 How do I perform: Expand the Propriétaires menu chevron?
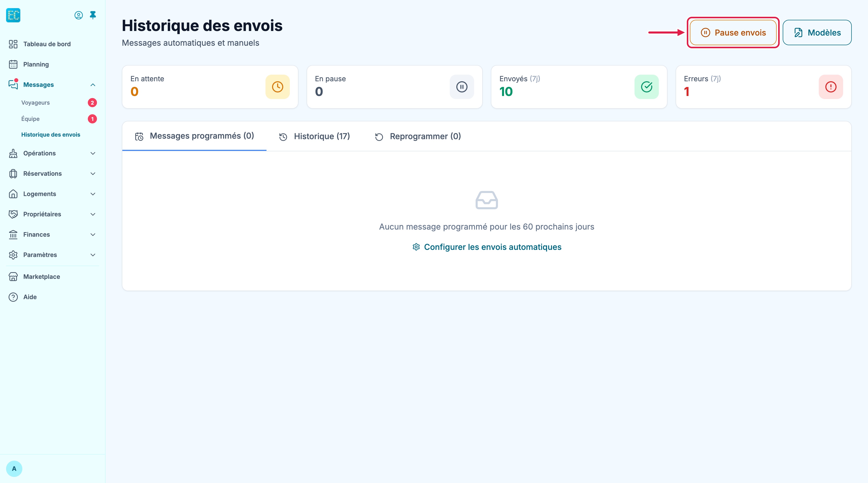tap(93, 214)
